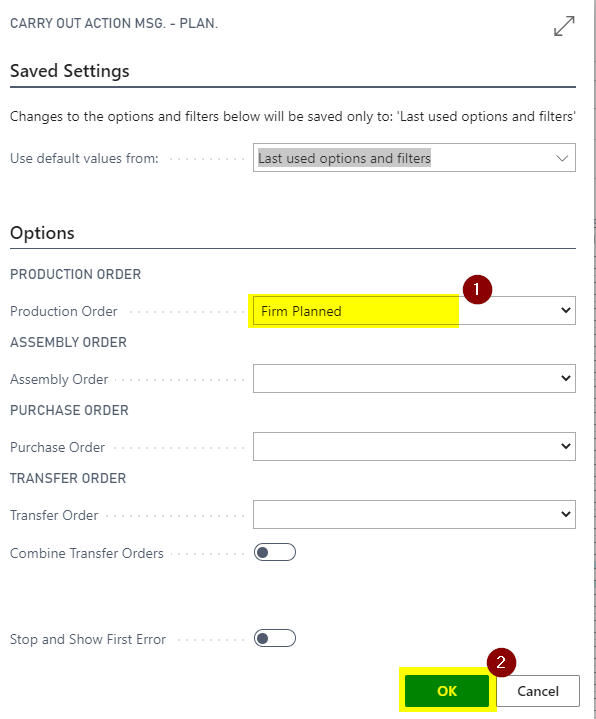Open the Firm Planned production order dropdown

414,311
